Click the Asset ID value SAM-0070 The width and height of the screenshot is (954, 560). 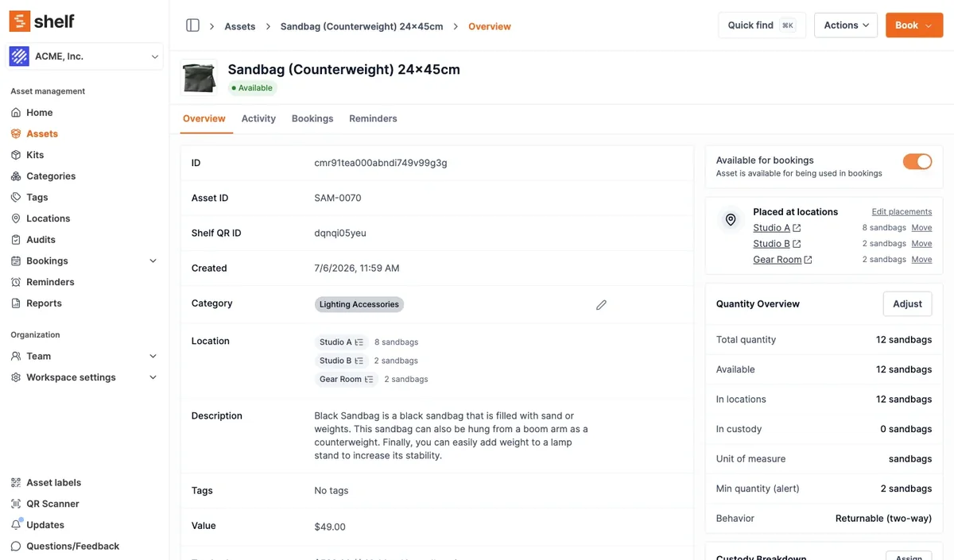click(x=338, y=198)
